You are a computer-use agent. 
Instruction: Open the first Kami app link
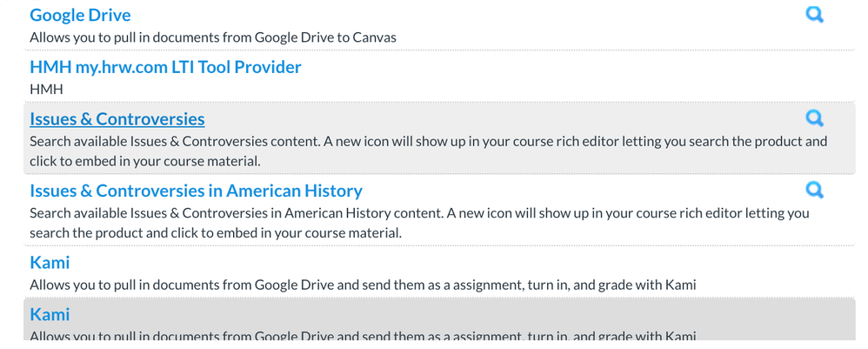(x=50, y=262)
